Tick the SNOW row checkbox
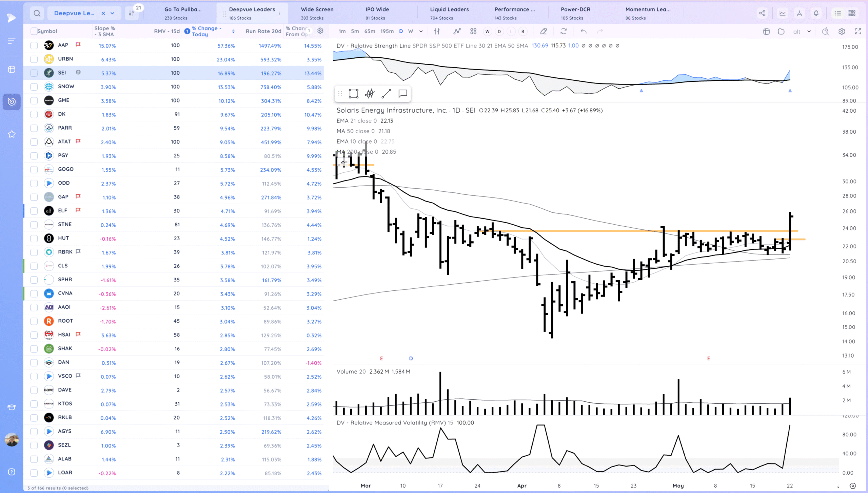This screenshot has width=868, height=493. (x=34, y=87)
